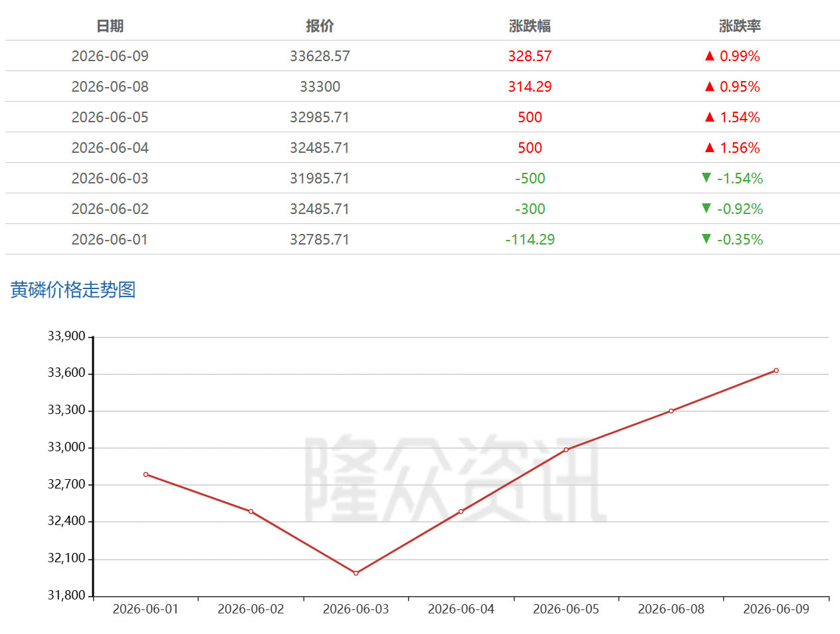
Task: Click y-axis label 33,000
Action: pos(66,447)
